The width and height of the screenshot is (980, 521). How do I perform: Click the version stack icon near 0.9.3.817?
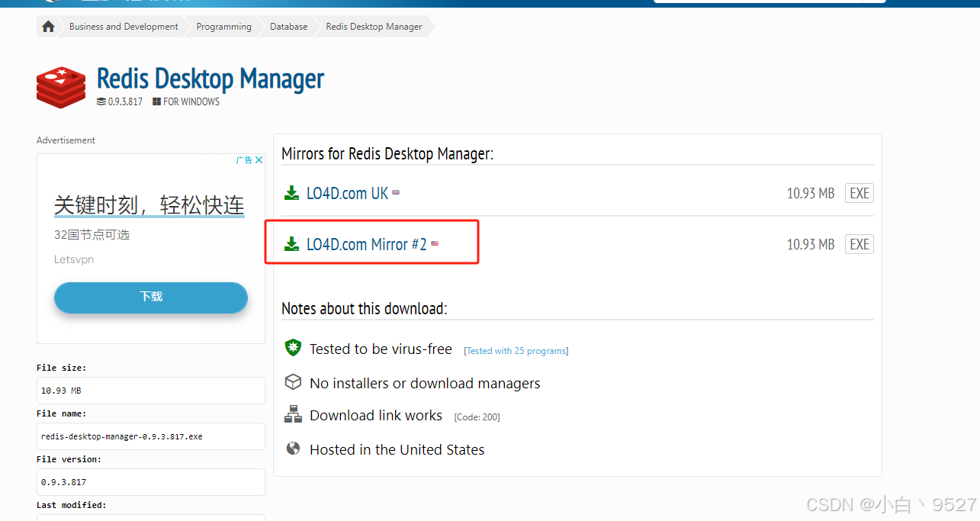coord(101,101)
